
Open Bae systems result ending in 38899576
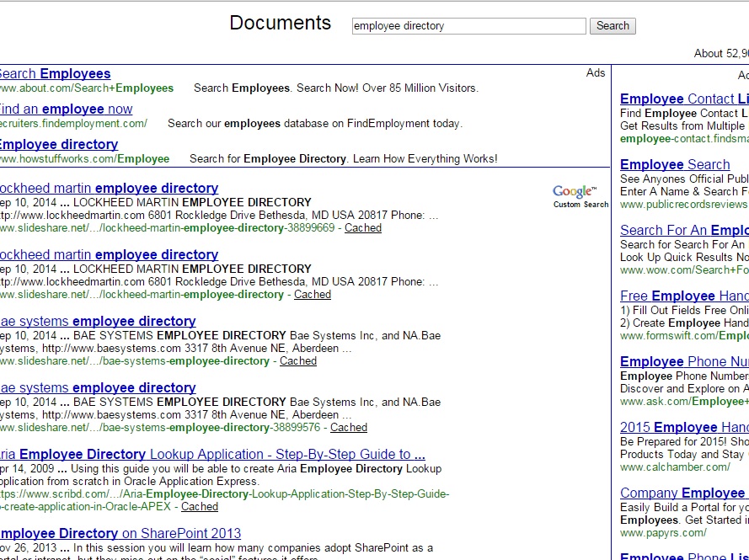coord(98,387)
